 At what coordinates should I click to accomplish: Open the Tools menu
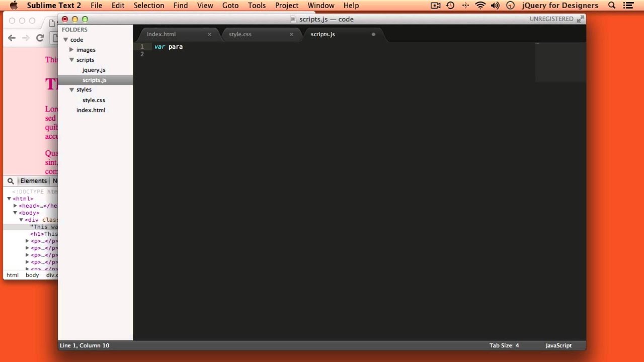coord(257,6)
